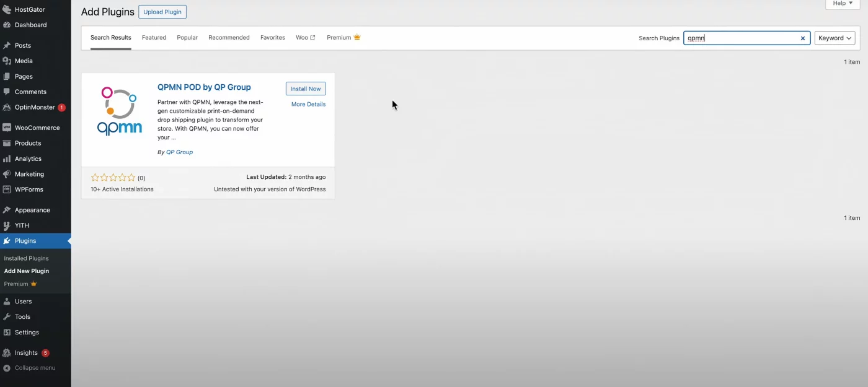Screen dimensions: 868x387
Task: Open the Appearance menu label
Action: [x=32, y=210]
